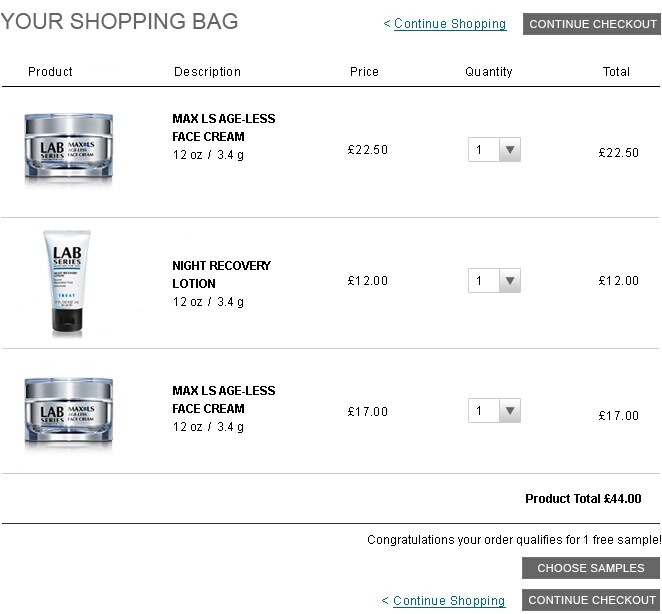Click the Product column header

click(50, 71)
